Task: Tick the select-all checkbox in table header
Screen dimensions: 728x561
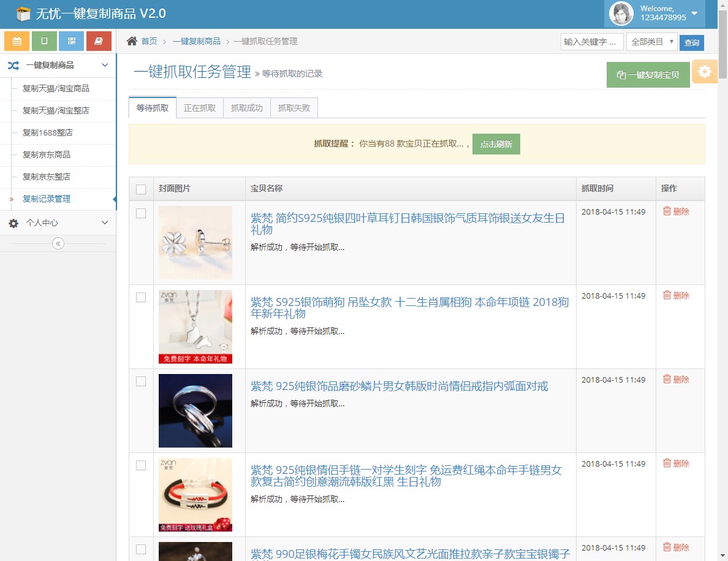Action: click(141, 189)
